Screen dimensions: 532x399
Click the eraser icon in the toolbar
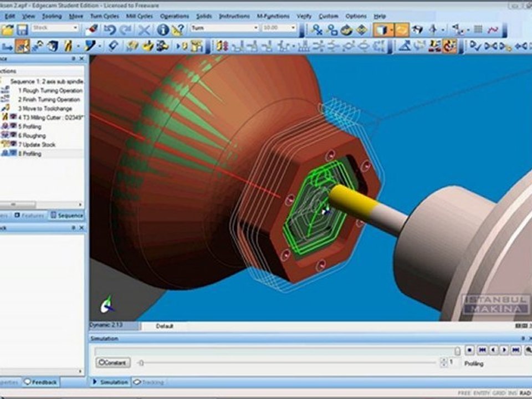click(91, 29)
